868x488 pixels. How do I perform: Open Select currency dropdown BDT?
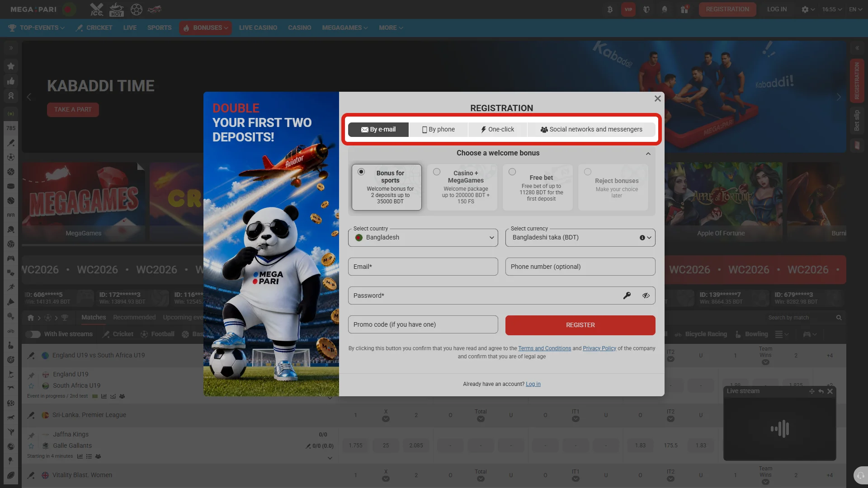point(580,238)
